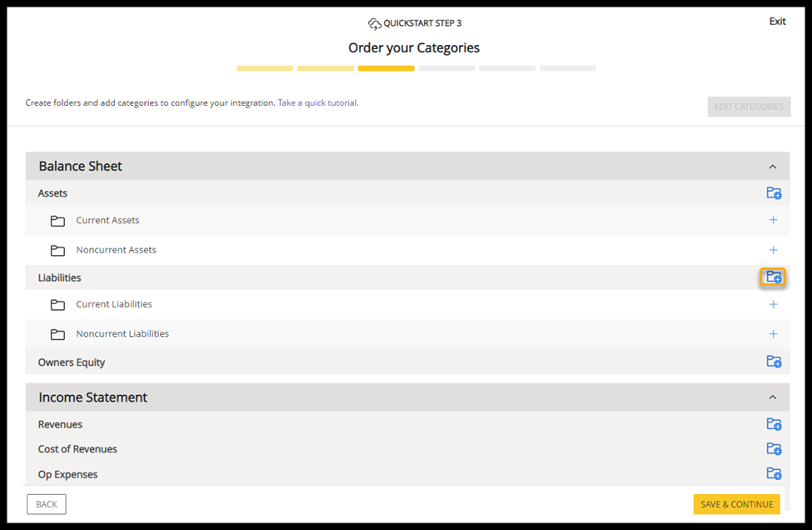The height and width of the screenshot is (530, 812).
Task: Add a folder to Op Expenses
Action: 774,474
